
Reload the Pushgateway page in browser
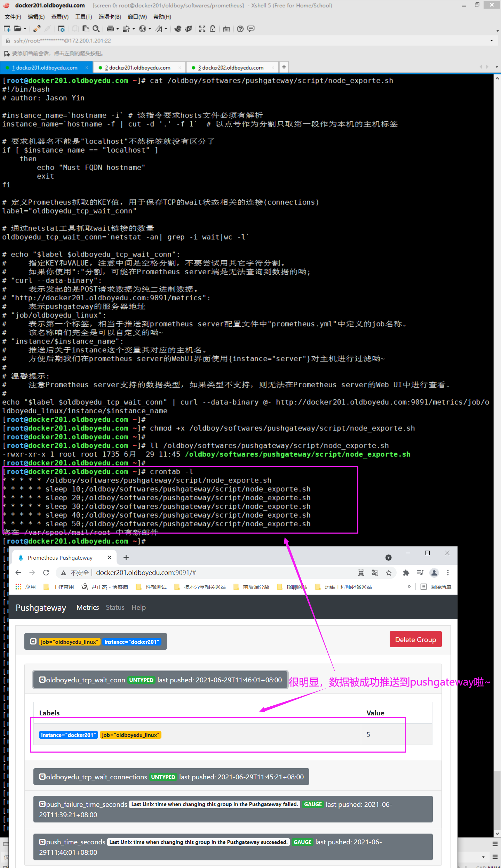(x=46, y=573)
